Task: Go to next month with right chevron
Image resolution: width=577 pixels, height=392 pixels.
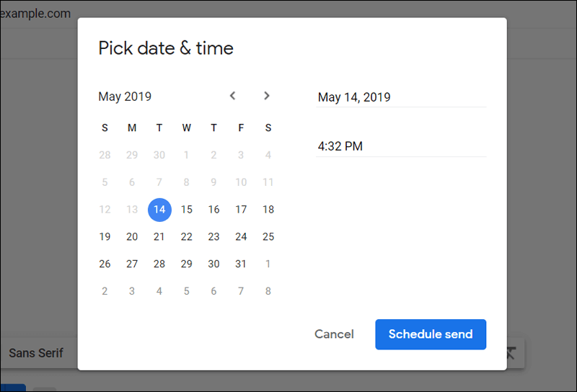Action: coord(267,96)
